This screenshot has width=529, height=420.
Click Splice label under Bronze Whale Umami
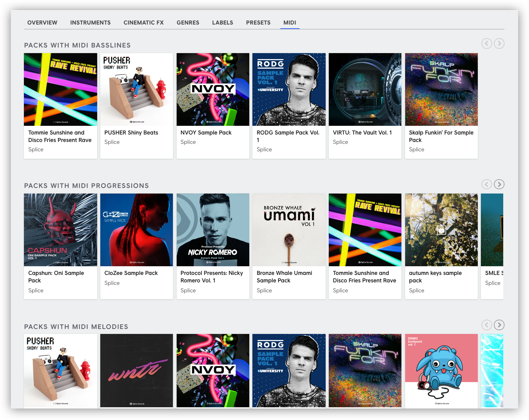tap(264, 290)
